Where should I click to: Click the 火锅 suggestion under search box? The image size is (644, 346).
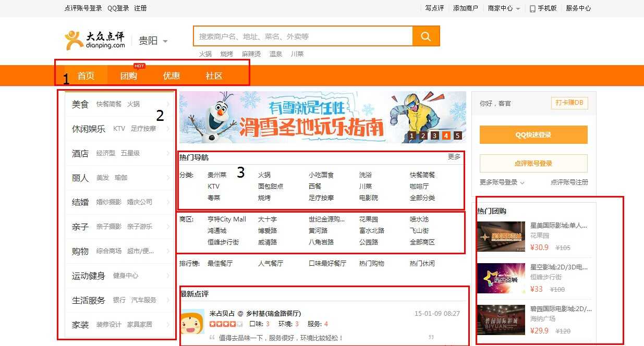pos(205,54)
